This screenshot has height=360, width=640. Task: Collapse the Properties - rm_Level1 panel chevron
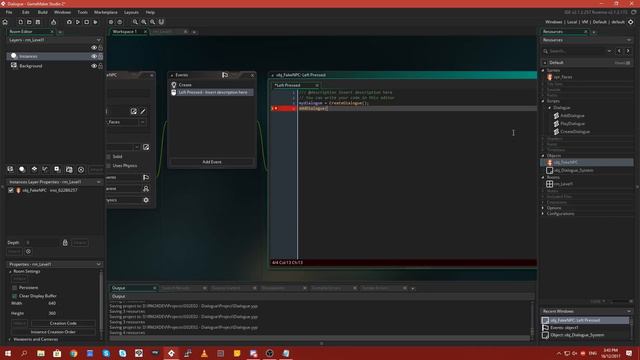click(x=98, y=264)
